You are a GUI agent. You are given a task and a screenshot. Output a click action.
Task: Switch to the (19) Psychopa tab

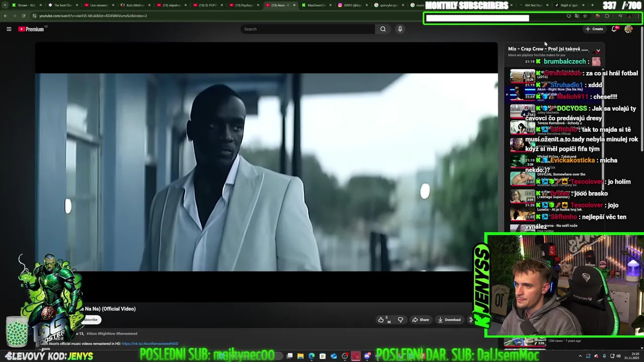point(244,5)
